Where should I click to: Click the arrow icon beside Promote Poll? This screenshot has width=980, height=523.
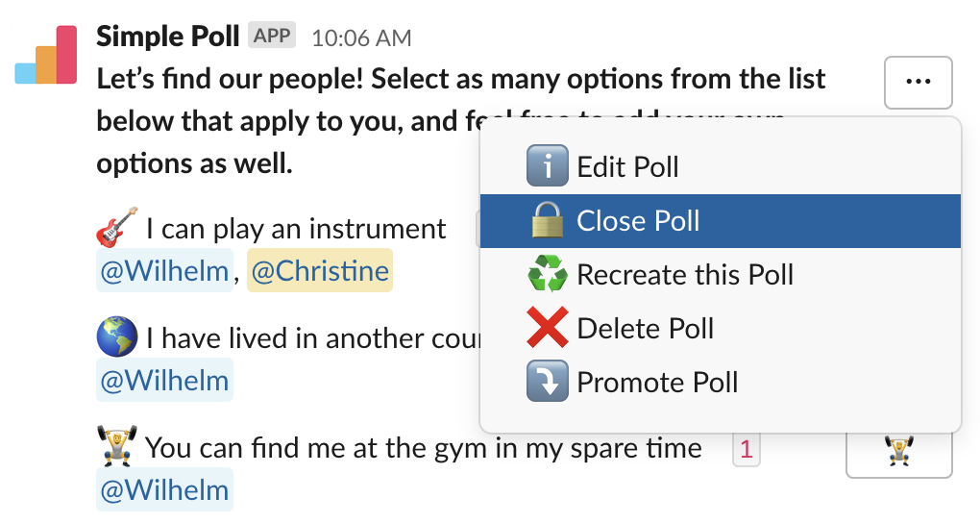(x=548, y=382)
